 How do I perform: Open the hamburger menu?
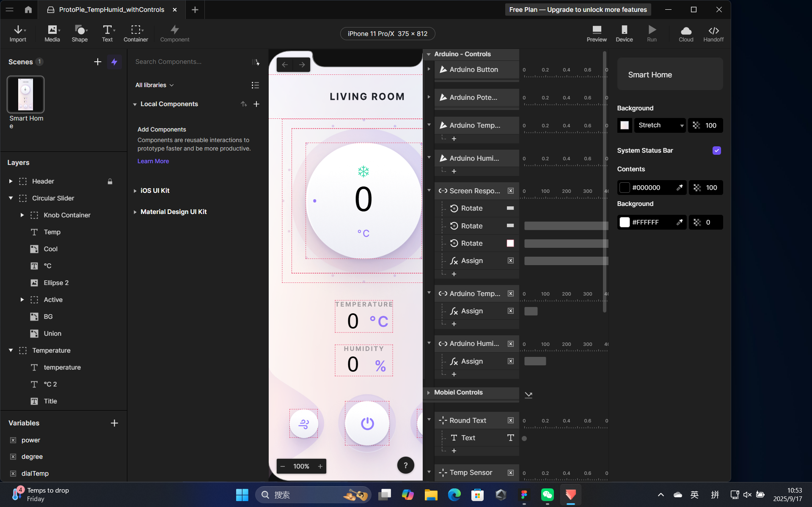[x=9, y=9]
